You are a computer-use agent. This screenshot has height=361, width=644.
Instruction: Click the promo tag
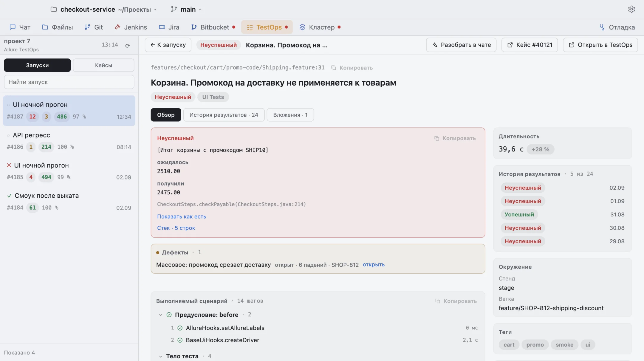535,345
